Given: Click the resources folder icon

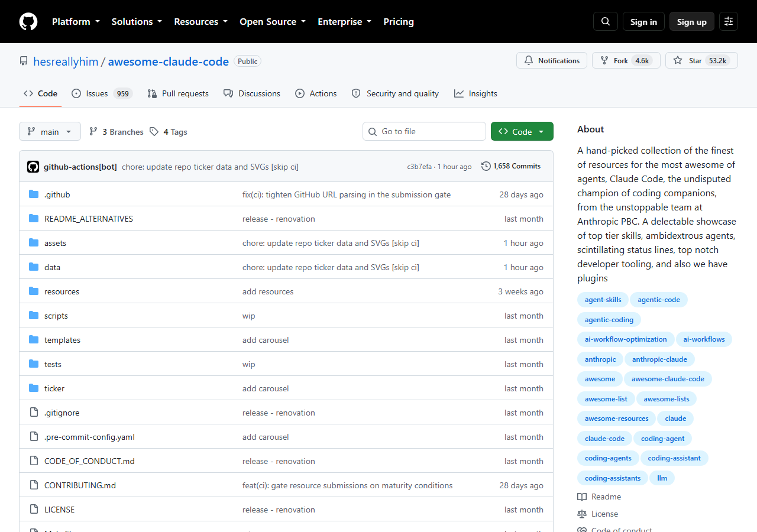Looking at the screenshot, I should pos(34,291).
